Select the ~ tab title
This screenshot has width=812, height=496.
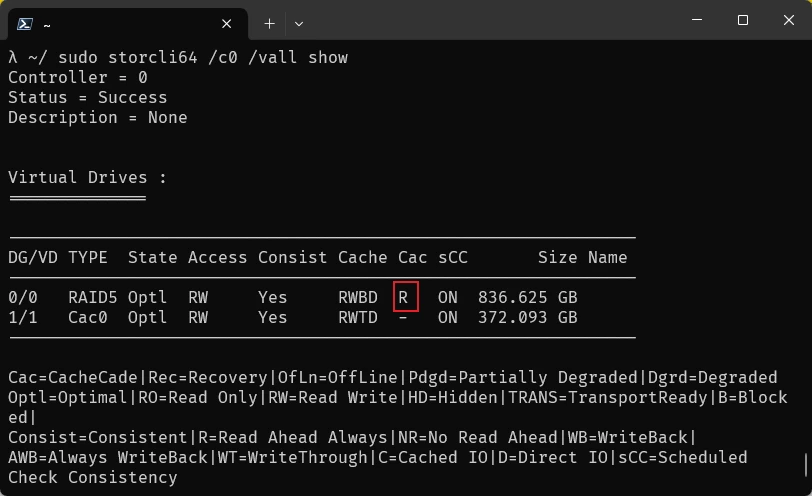point(47,25)
